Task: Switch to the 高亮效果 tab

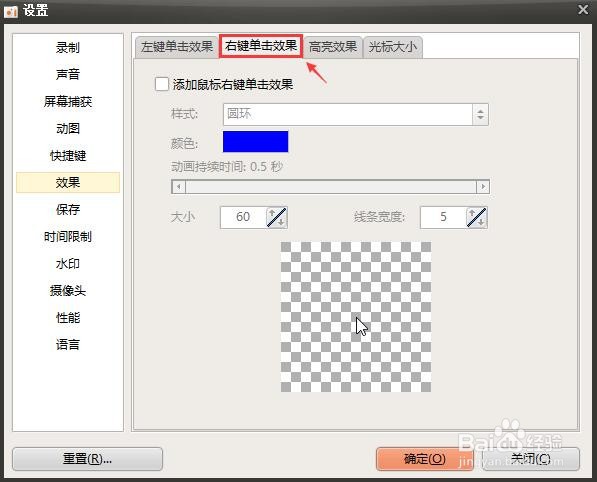Action: pos(333,47)
